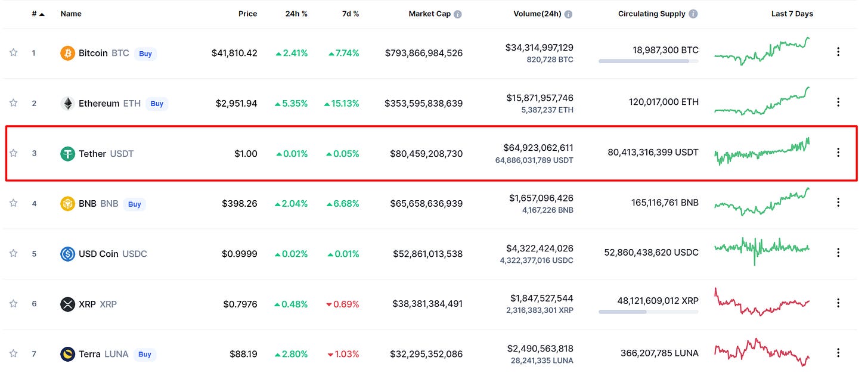
Task: Open the info icon beside Circulating Supply
Action: point(693,14)
